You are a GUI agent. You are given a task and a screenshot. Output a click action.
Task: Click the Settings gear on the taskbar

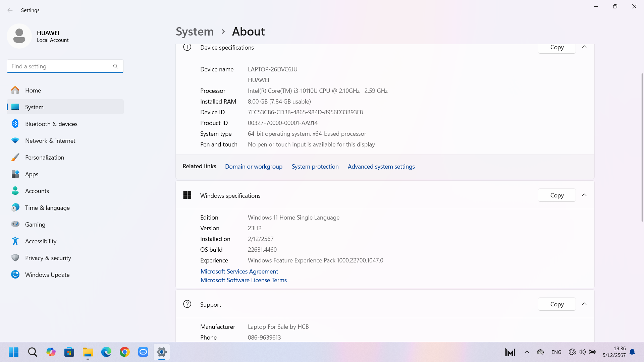[162, 352]
